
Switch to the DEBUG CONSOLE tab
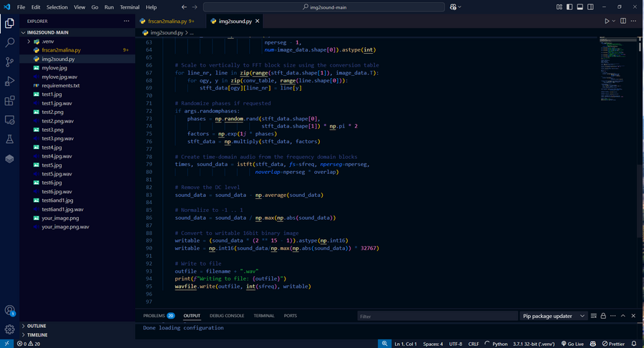(226, 316)
